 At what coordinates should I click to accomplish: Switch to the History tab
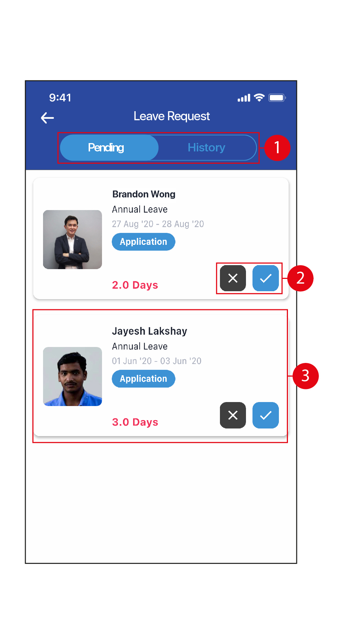[x=207, y=148]
